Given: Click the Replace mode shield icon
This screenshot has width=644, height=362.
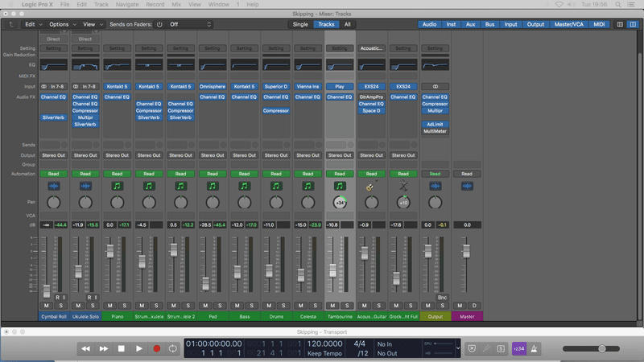Looking at the screenshot, I should [x=472, y=348].
